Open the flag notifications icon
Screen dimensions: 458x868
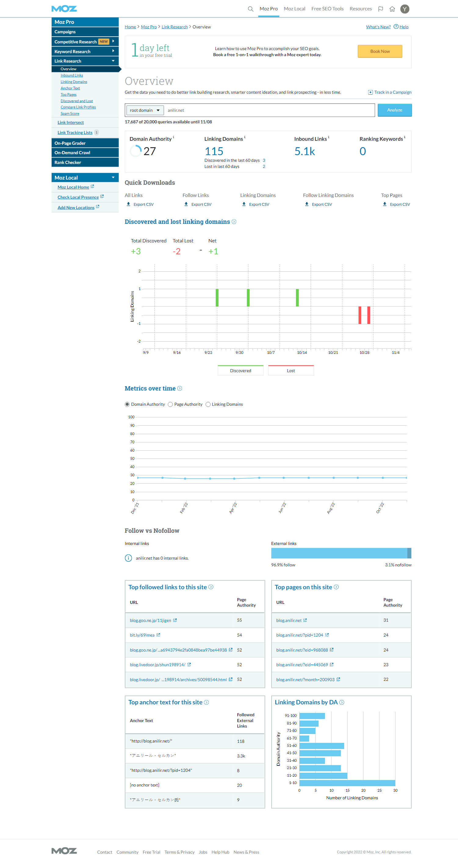[x=380, y=9]
